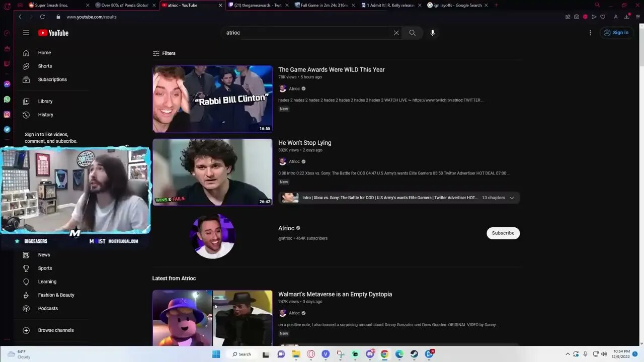Open the Home sidebar item

tap(44, 53)
